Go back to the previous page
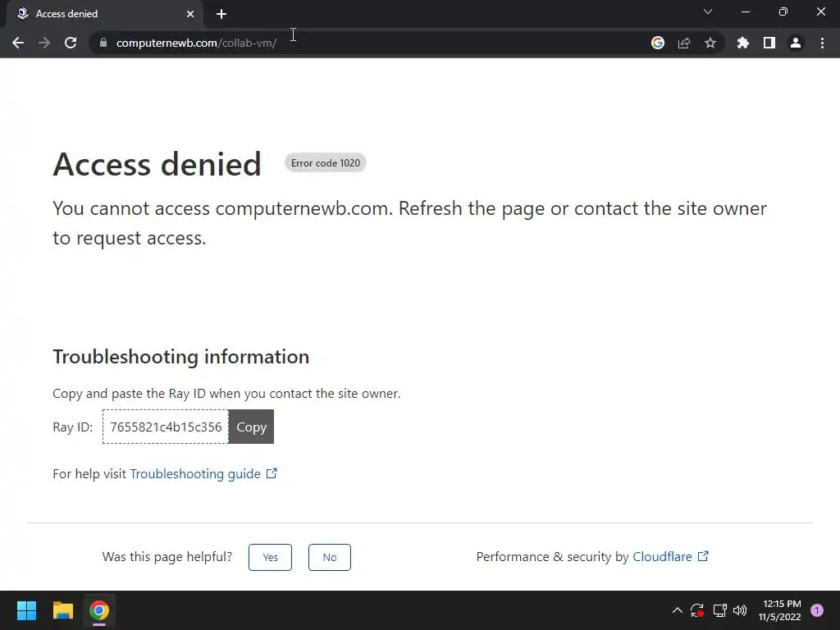840x630 pixels. (18, 43)
